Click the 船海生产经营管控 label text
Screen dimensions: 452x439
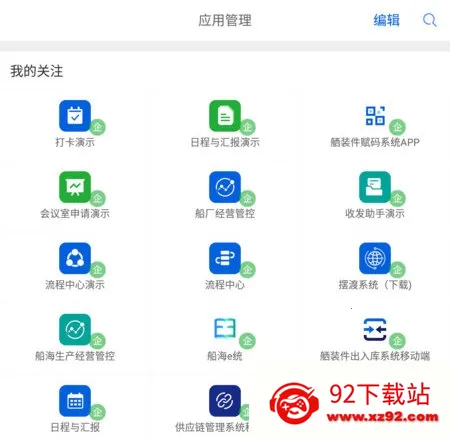click(75, 356)
